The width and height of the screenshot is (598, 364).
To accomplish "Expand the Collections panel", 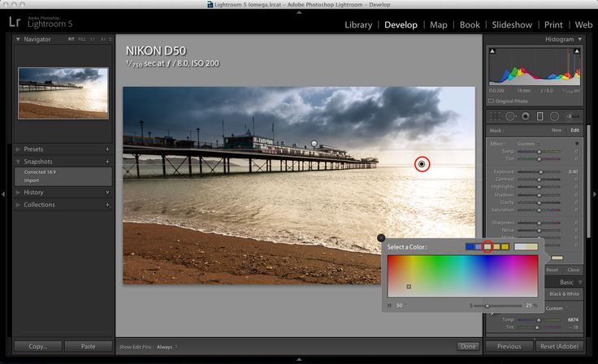I will 18,205.
